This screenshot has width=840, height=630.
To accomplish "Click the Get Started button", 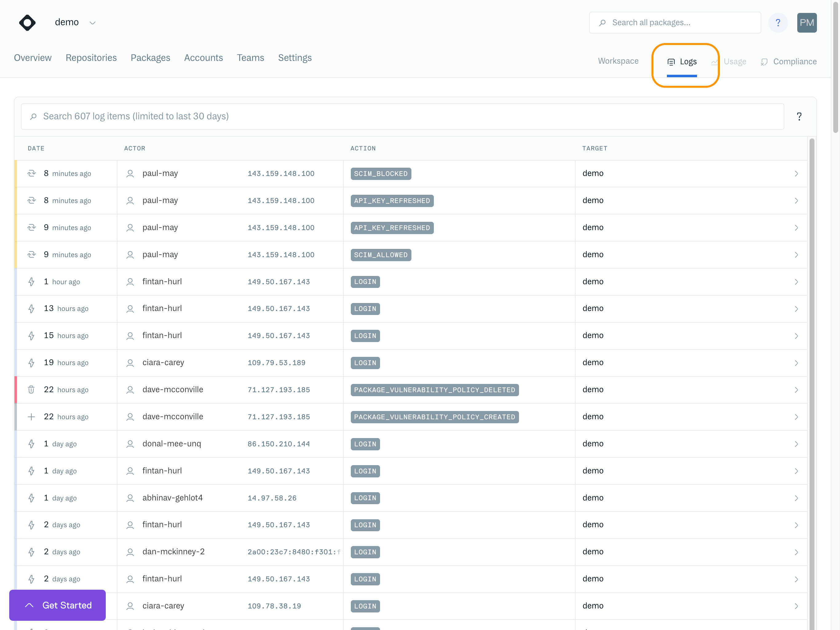I will pyautogui.click(x=67, y=605).
